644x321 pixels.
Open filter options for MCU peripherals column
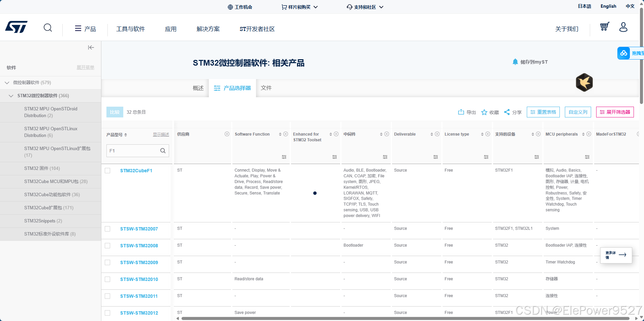pos(587,157)
